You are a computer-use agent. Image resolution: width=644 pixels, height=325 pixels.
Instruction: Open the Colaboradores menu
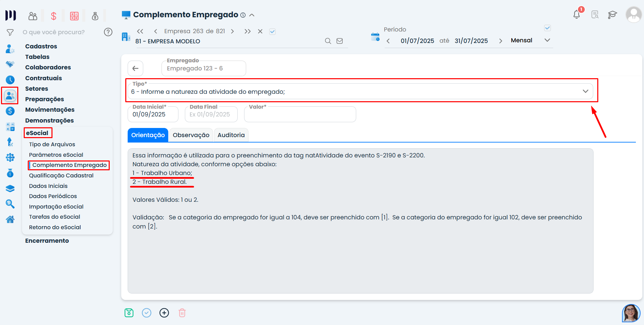point(48,67)
